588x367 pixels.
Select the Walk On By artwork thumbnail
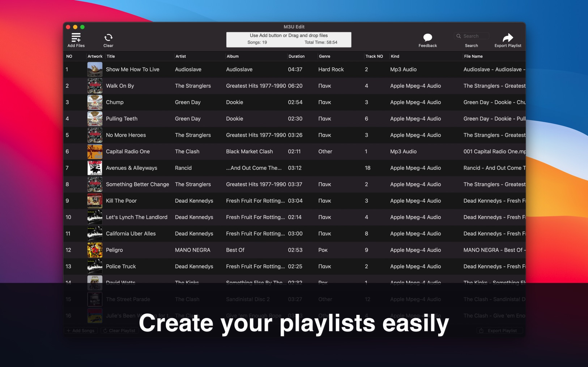(95, 86)
